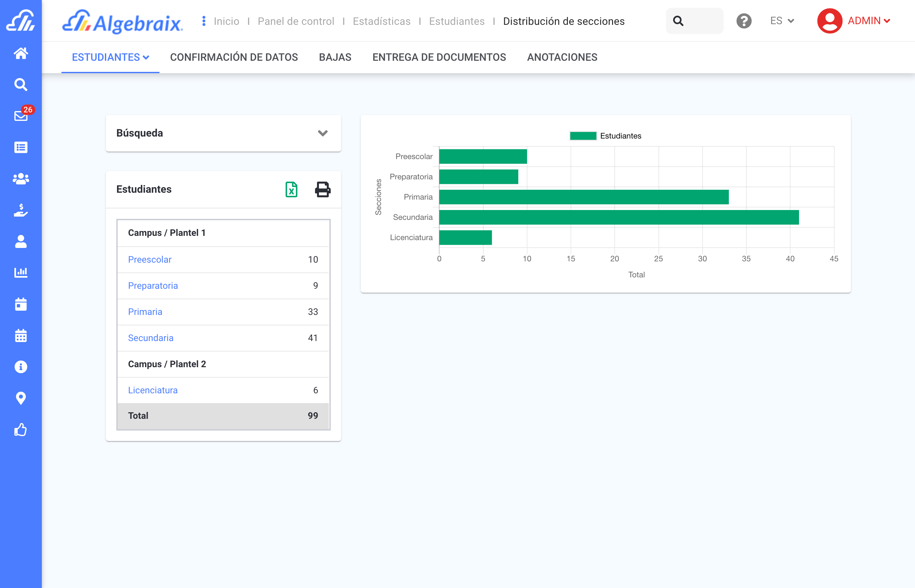The height and width of the screenshot is (588, 915).
Task: Open the ESTUDIANTES tab dropdown
Action: [110, 57]
